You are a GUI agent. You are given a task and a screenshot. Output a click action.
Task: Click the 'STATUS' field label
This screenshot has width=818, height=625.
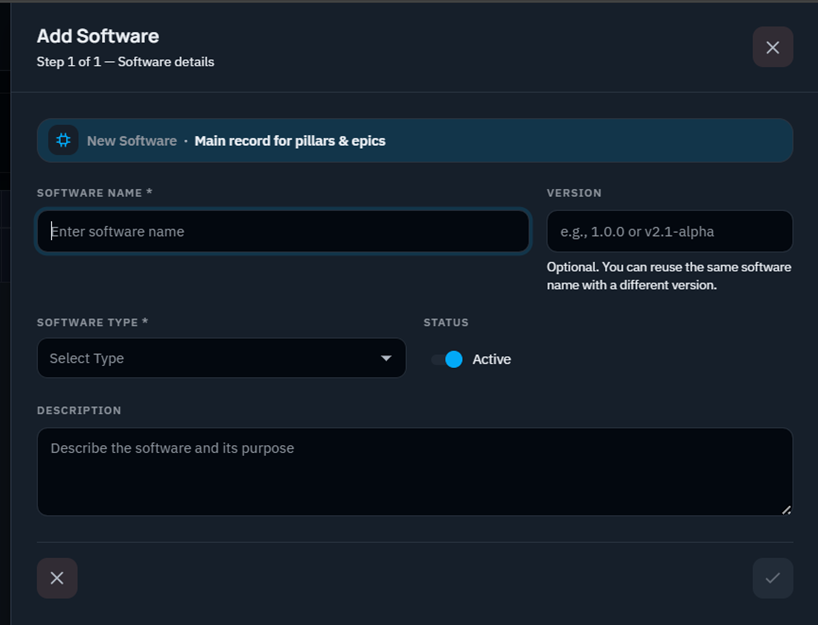[446, 322]
